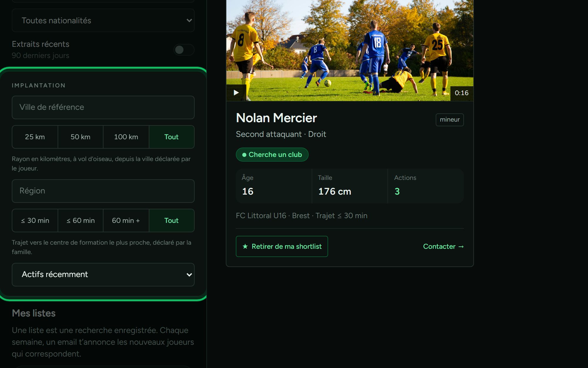
Task: Click the Mes listes heading
Action: click(34, 313)
